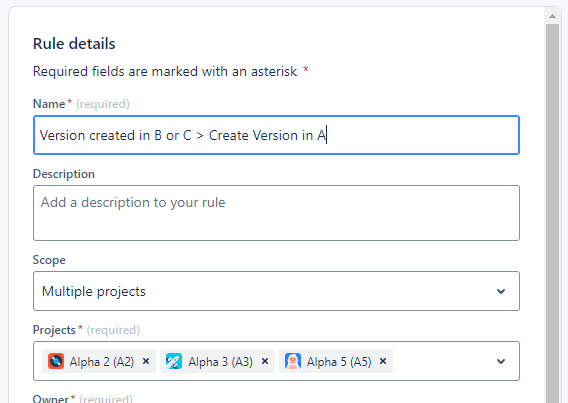Click the Projects field label
568x403 pixels.
coord(54,330)
